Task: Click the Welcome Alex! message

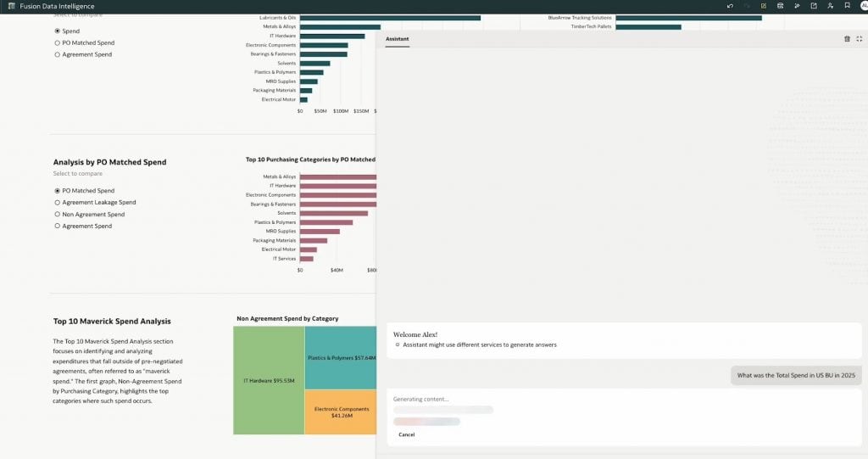Action: [x=415, y=335]
